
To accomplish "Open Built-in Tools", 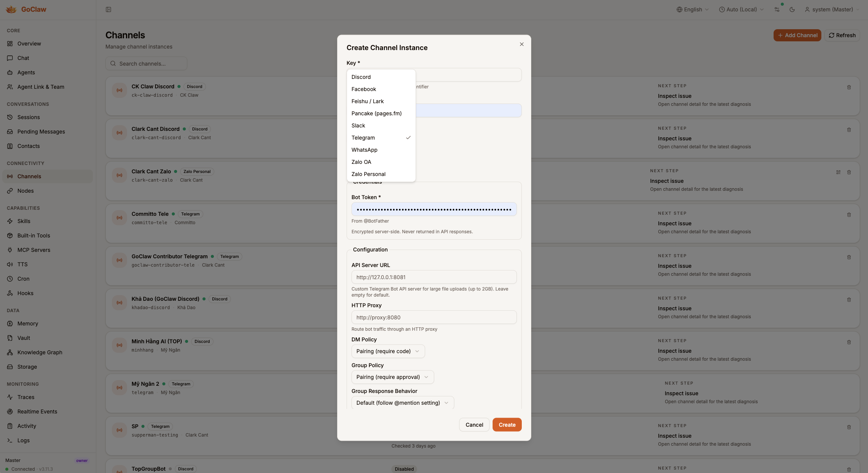I will (x=48, y=236).
